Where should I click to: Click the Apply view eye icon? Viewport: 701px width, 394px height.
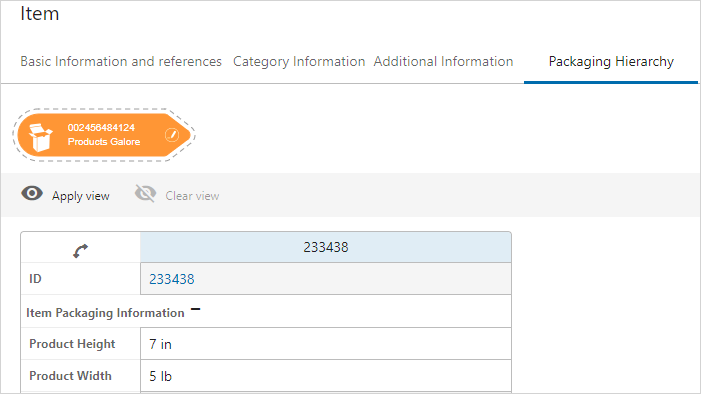(x=32, y=194)
